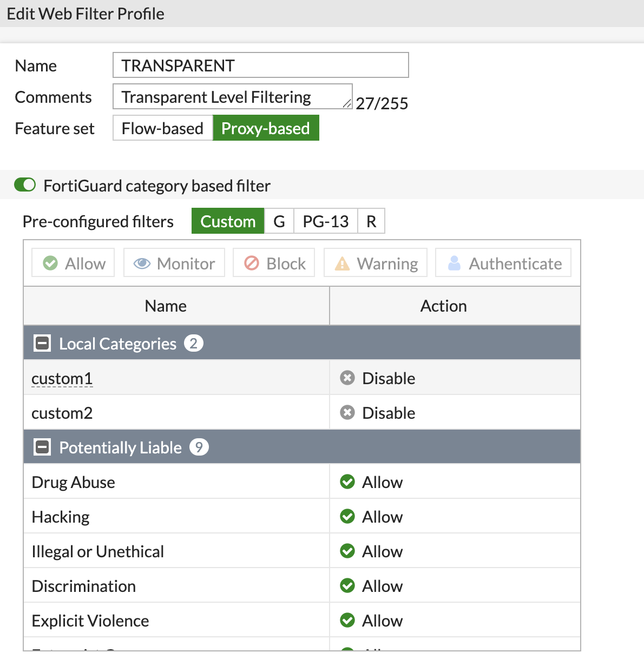
Task: Click the Disable icon beside custom2
Action: pos(347,412)
